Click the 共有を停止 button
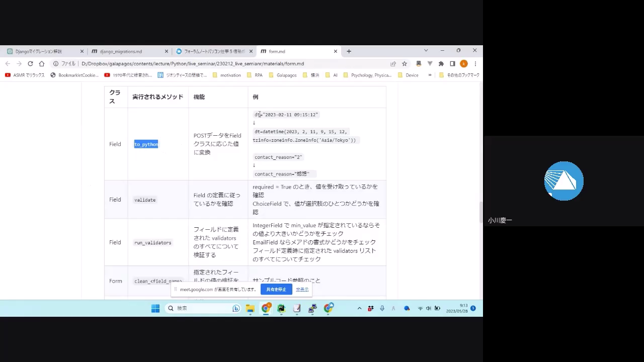This screenshot has width=644, height=362. coord(276,290)
